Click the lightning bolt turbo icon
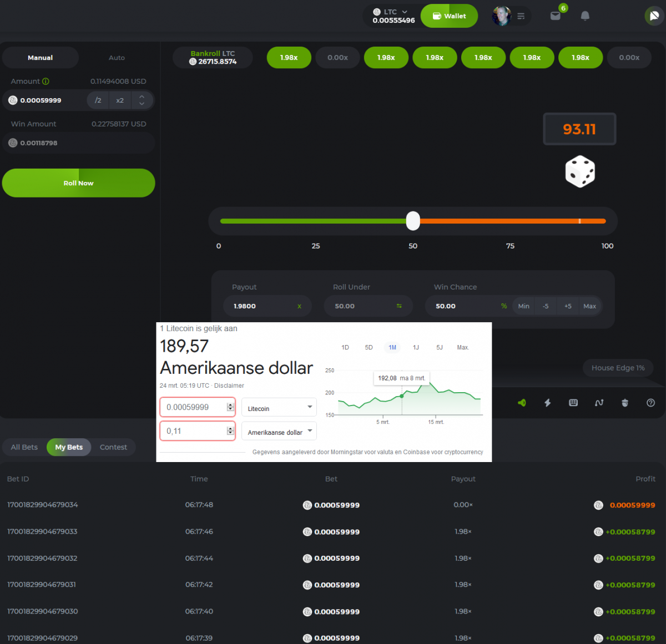 pos(547,403)
